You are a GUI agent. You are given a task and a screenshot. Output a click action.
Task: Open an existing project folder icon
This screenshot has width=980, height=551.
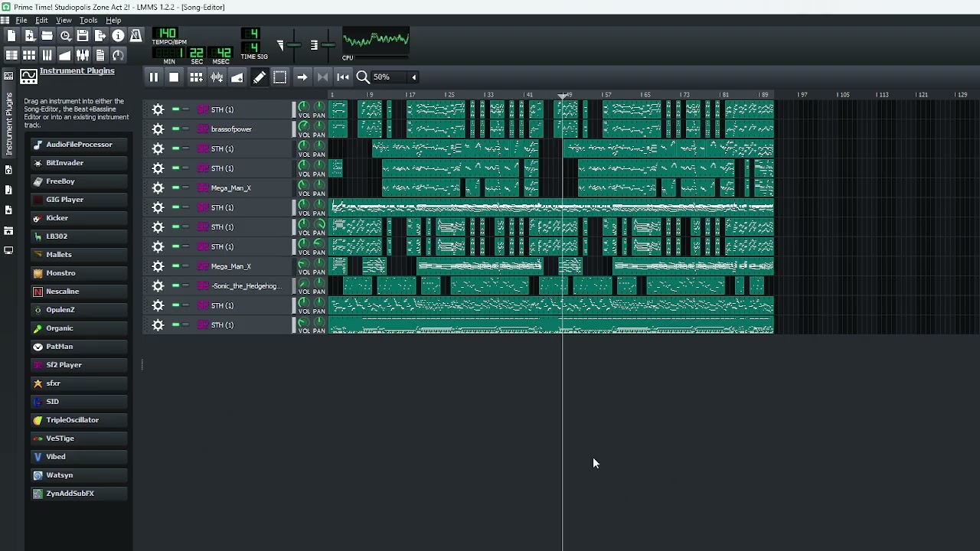click(x=47, y=36)
